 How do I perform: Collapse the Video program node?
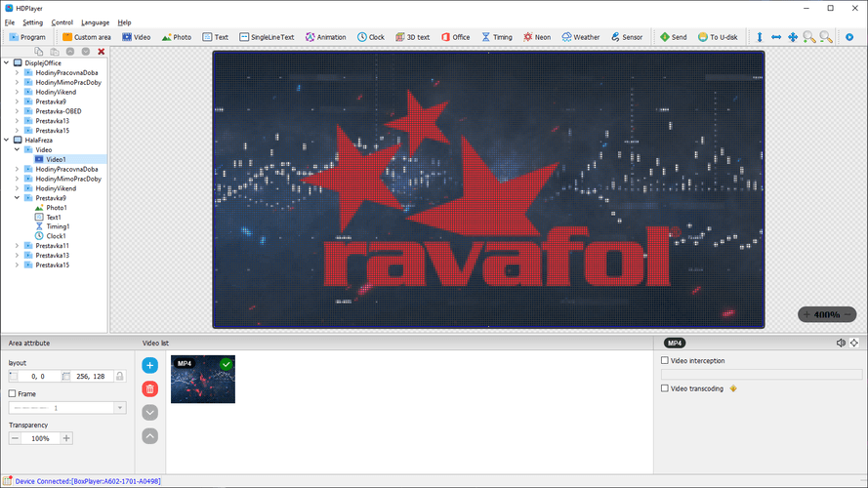[17, 149]
